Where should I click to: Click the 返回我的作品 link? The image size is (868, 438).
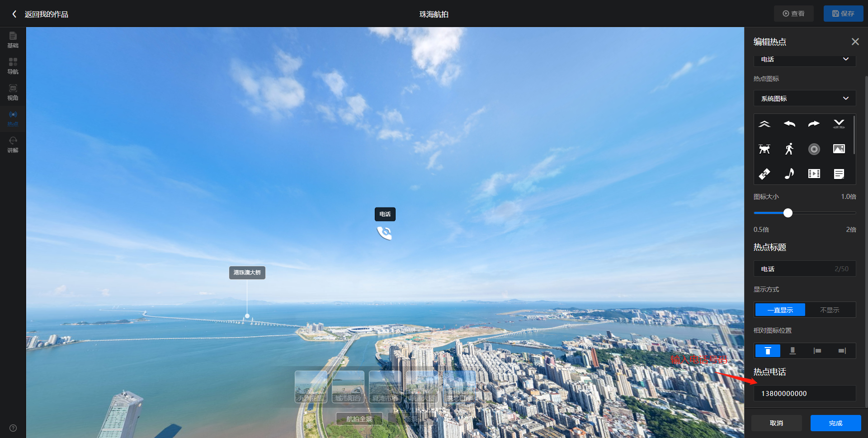point(46,14)
